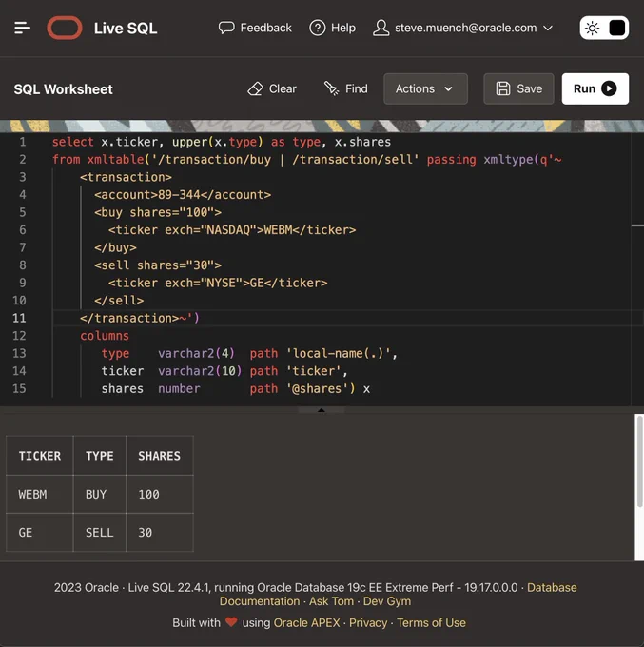The image size is (644, 647).
Task: Select the 100 shares cell
Action: tap(159, 495)
